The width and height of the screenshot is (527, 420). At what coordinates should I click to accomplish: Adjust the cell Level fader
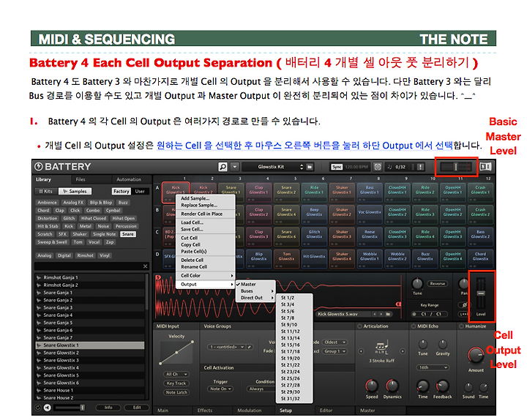(x=481, y=293)
